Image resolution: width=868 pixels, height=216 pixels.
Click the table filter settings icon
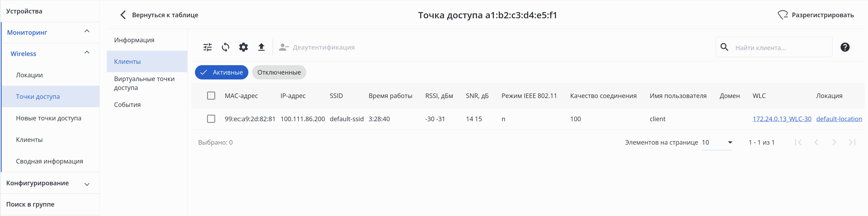208,47
